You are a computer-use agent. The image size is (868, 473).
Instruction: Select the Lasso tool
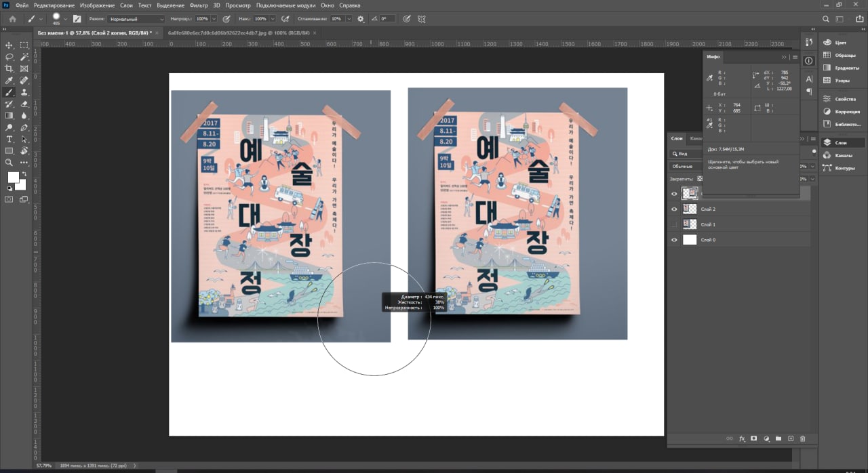[9, 57]
